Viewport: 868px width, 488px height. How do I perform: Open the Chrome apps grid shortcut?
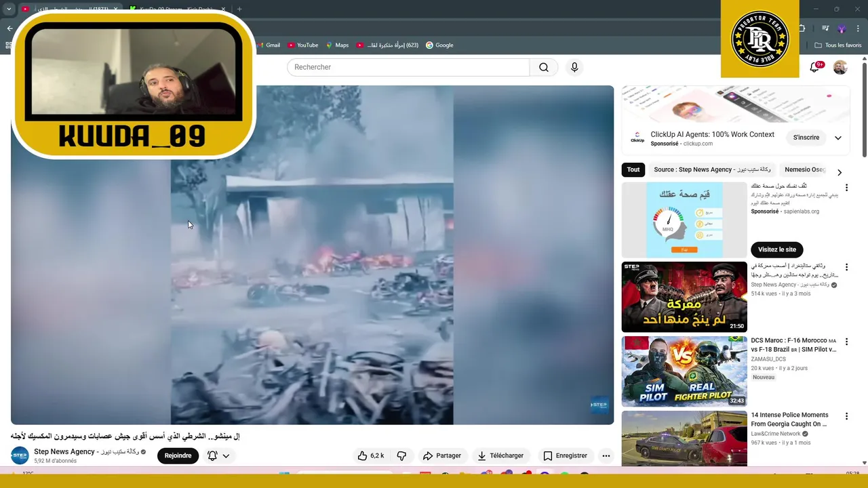point(8,45)
